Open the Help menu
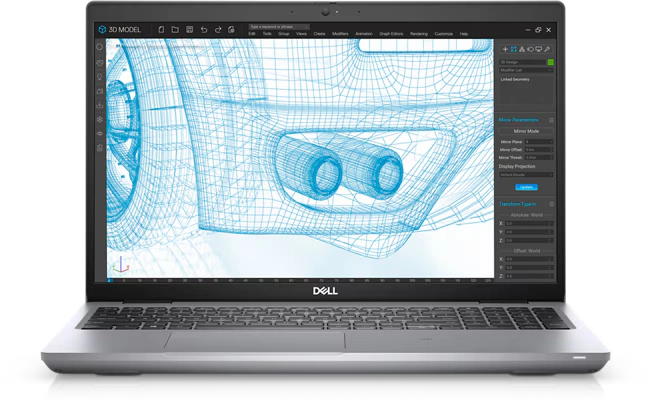 click(464, 34)
